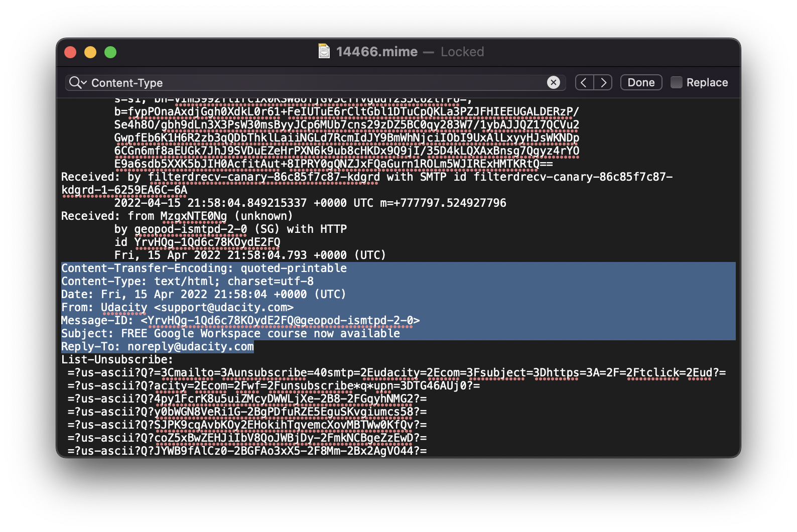Click the Received: from MzgxNTE0Ng line

(177, 216)
